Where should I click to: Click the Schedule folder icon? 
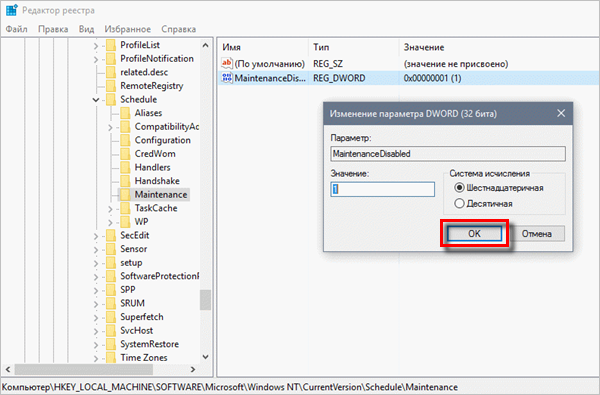click(x=111, y=100)
